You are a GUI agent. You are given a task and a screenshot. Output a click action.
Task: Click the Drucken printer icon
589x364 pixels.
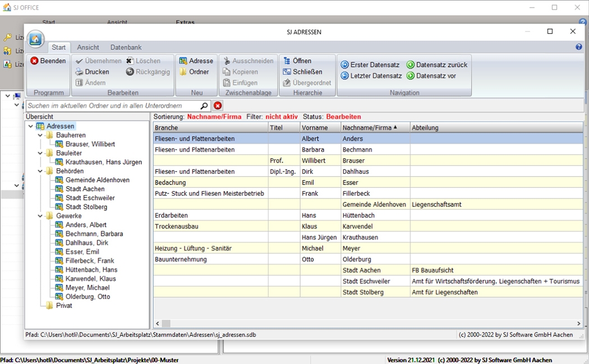click(80, 72)
